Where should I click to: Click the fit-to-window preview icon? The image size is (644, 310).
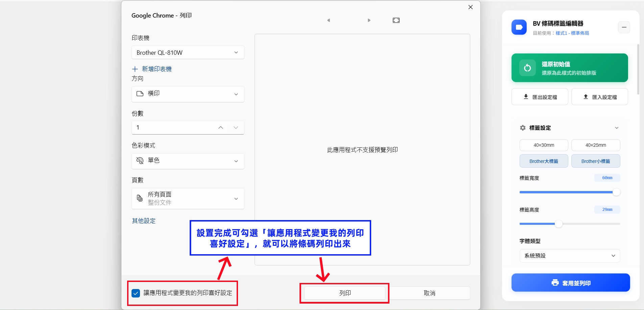pos(396,20)
